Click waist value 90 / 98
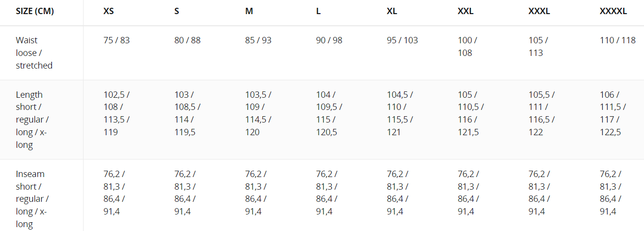The image size is (644, 231). (x=329, y=40)
